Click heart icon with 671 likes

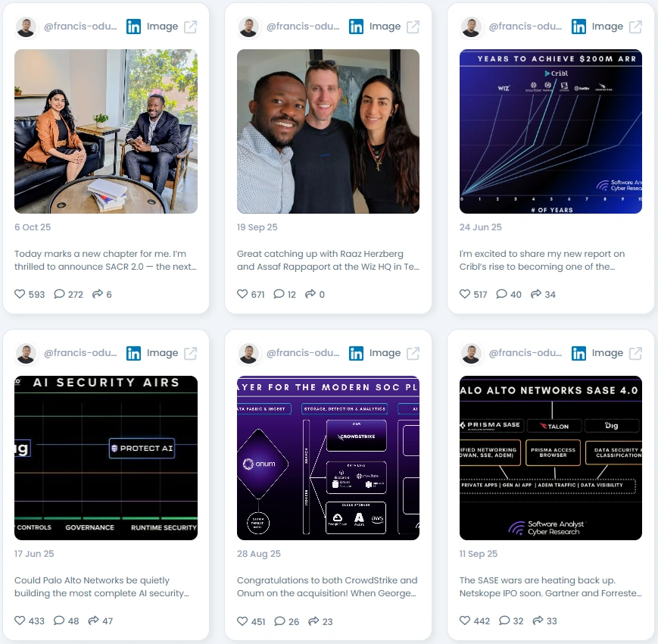pyautogui.click(x=242, y=294)
